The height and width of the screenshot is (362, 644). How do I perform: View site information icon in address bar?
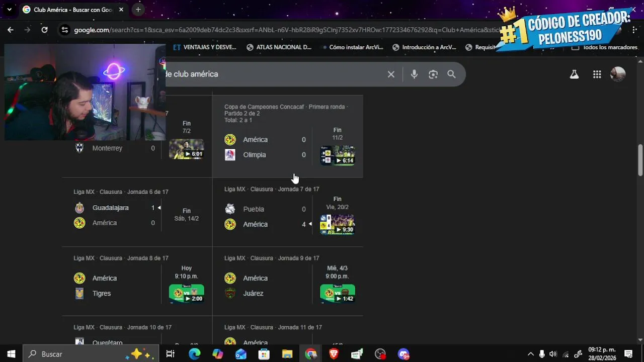pos(64,30)
